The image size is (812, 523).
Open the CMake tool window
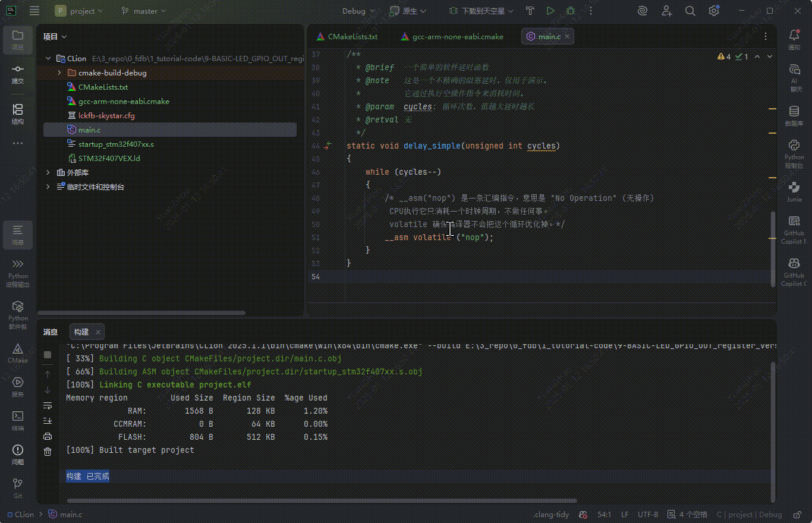pos(18,352)
